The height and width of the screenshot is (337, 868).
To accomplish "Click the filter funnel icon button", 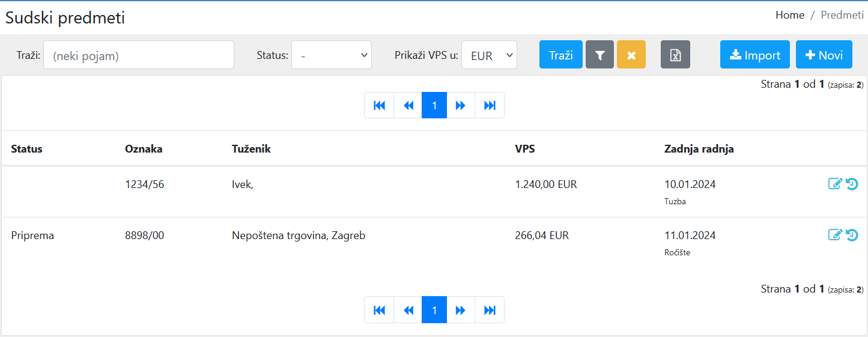I will tap(599, 55).
